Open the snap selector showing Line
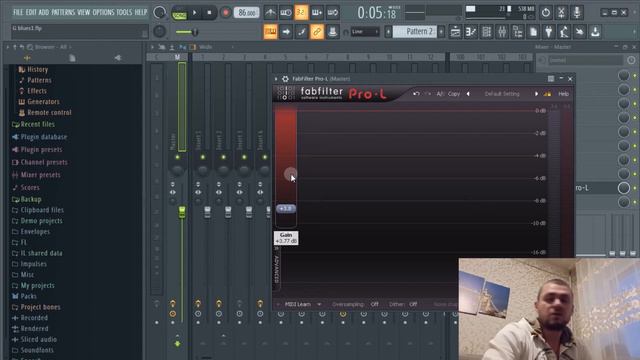This screenshot has height=360, width=640. 365,31
